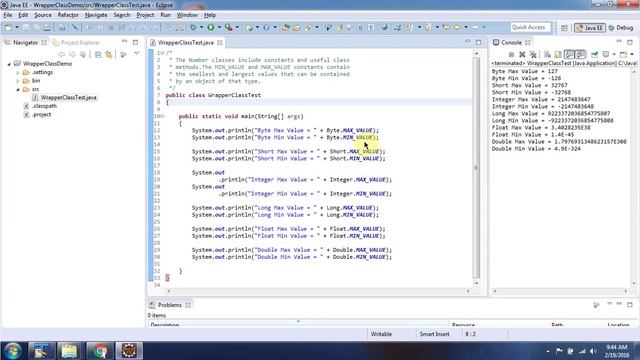
Task: Open the External Tools dropdown arrow
Action: (x=237, y=27)
